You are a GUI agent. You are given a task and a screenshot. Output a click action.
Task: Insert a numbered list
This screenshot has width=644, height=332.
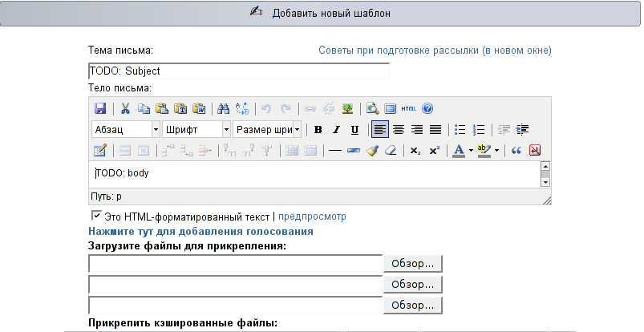(x=479, y=130)
